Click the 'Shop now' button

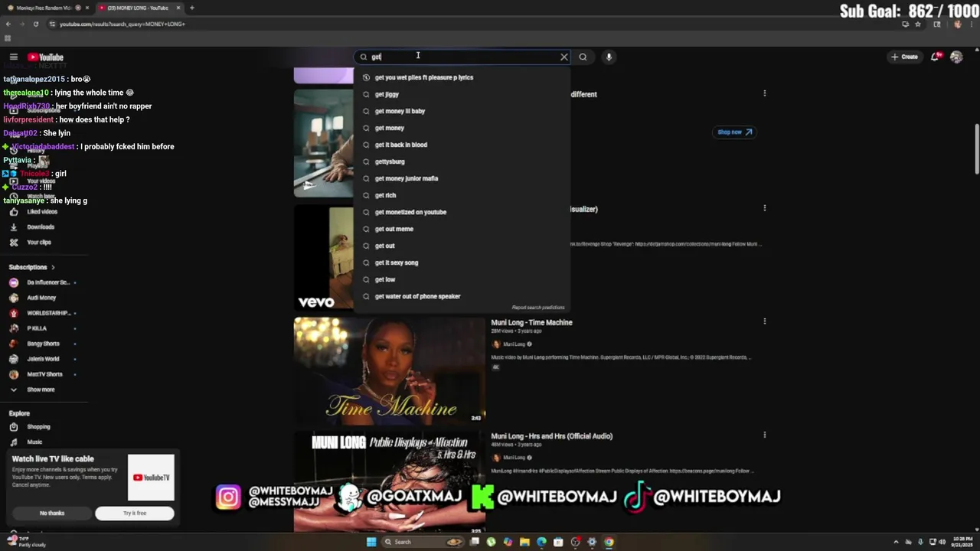pos(734,132)
